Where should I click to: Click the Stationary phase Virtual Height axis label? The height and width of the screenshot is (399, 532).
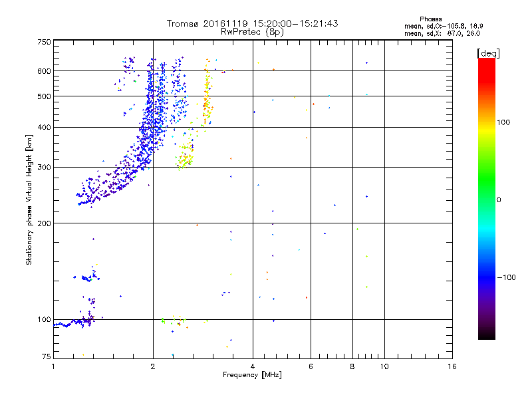coord(29,200)
